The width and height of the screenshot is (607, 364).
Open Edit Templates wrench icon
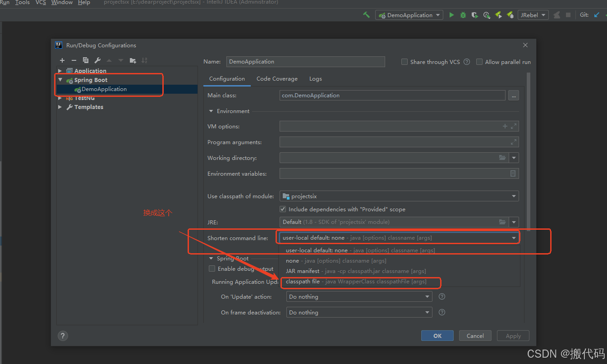(97, 60)
